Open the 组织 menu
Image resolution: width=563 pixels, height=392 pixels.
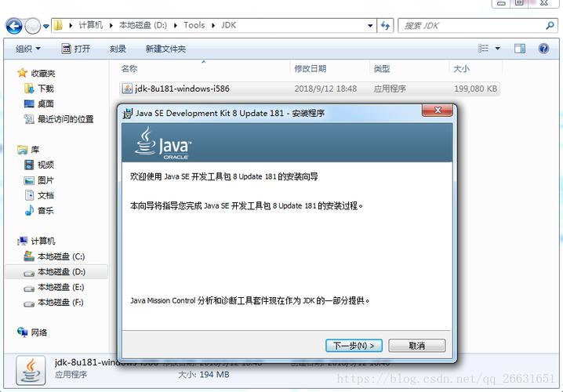click(27, 49)
